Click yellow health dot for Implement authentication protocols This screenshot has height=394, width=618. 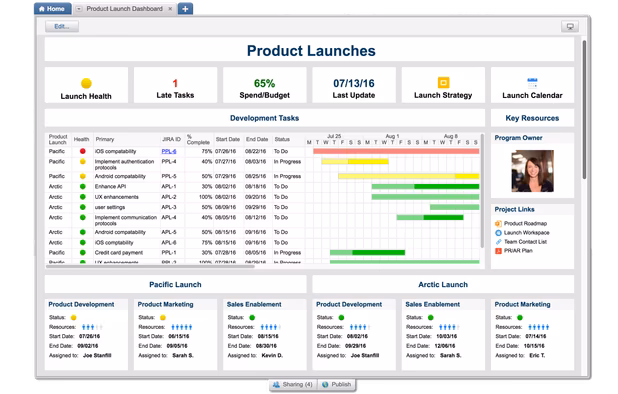pos(82,162)
